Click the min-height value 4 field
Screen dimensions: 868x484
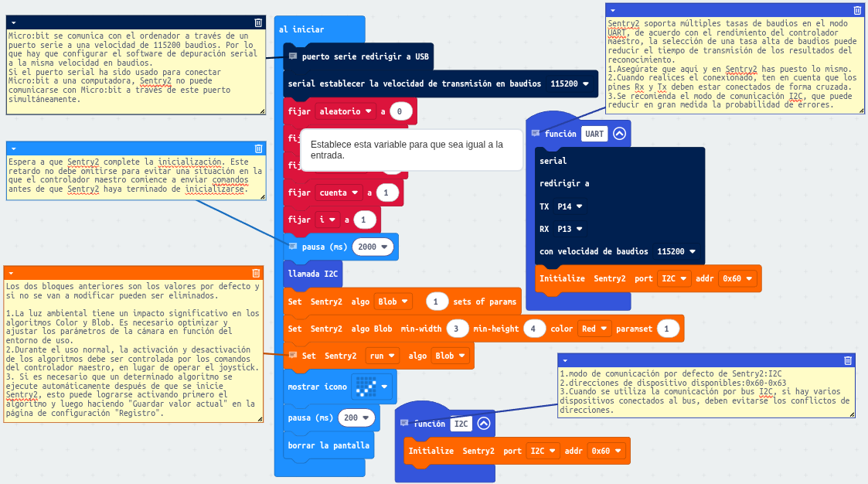(533, 329)
